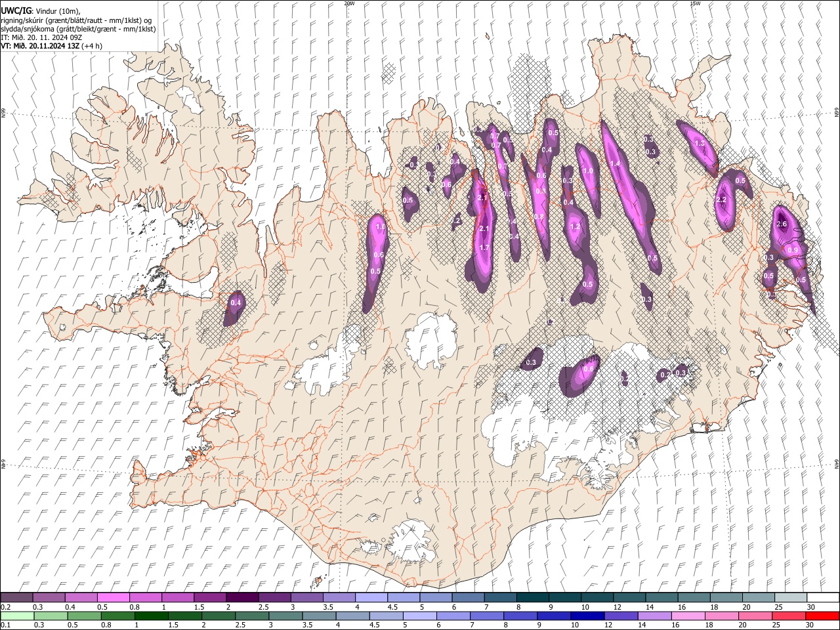Image resolution: width=840 pixels, height=630 pixels.
Task: Select the 0.5 medium green swatch in lower legend
Action: click(84, 616)
